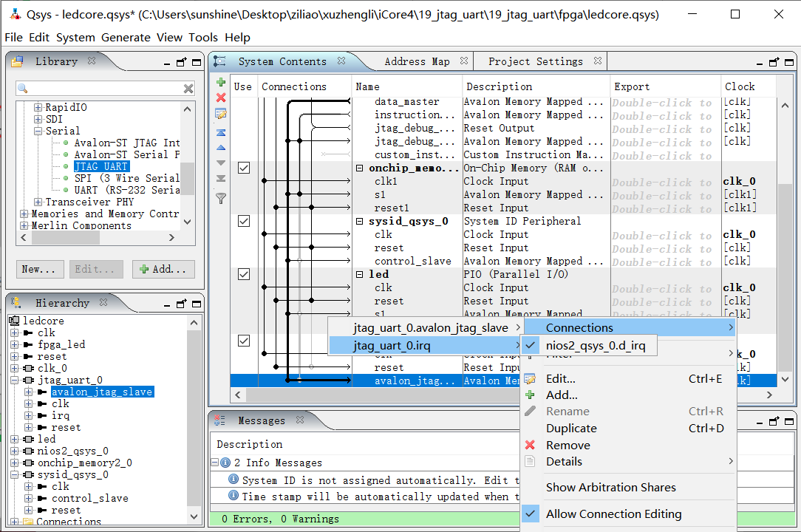Clear the Library search with the X icon
The height and width of the screenshot is (532, 801).
click(x=188, y=89)
